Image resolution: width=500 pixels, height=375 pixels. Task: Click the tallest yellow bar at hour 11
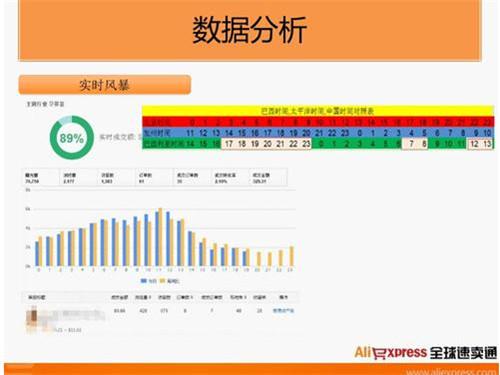coord(160,237)
